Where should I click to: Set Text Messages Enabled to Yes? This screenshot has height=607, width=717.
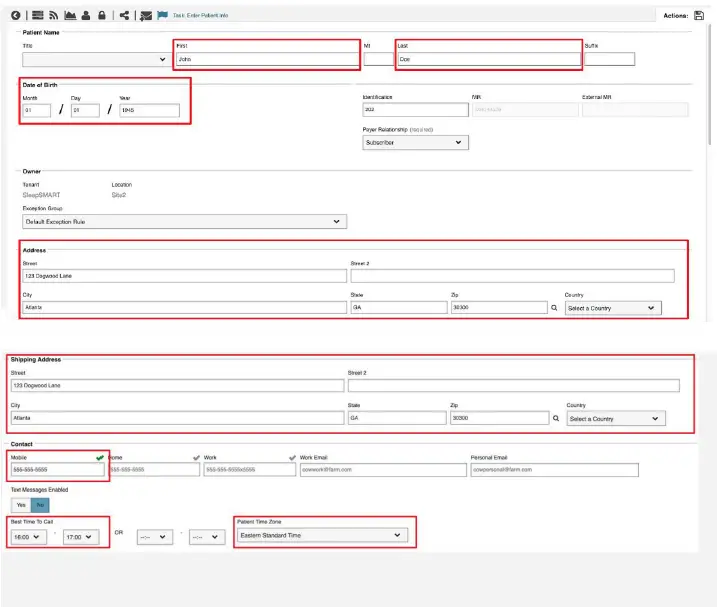(x=19, y=506)
